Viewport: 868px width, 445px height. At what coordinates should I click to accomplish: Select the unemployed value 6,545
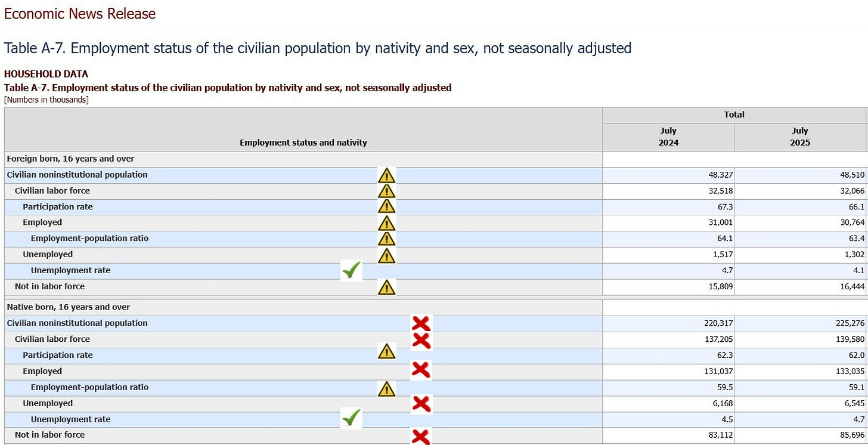[854, 404]
